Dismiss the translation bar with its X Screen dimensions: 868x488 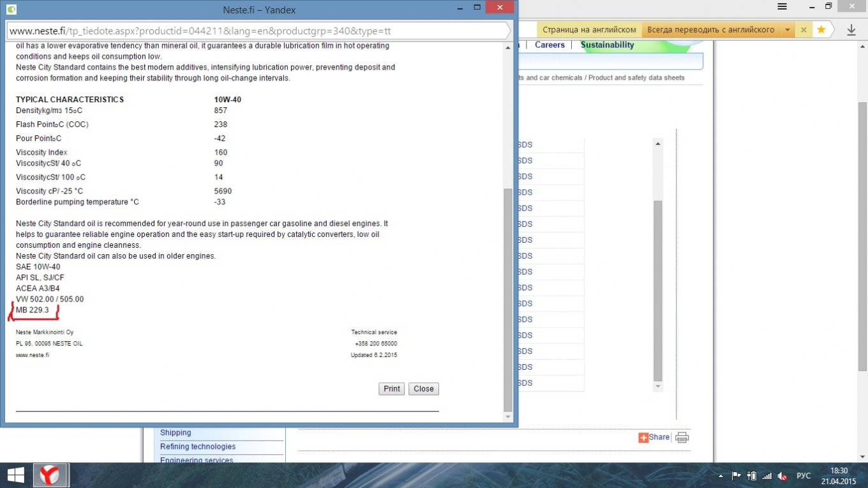(804, 30)
